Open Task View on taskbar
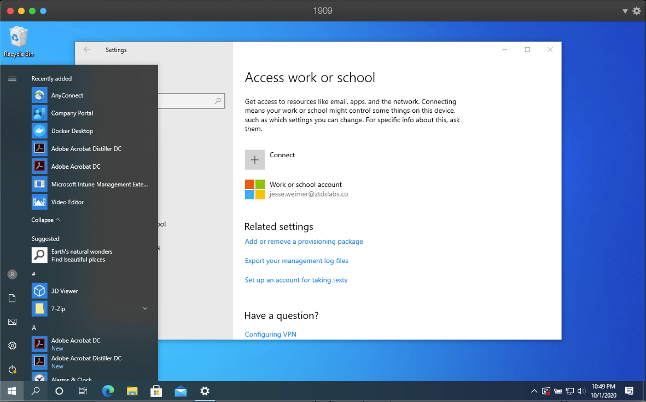Image resolution: width=646 pixels, height=402 pixels. tap(83, 391)
